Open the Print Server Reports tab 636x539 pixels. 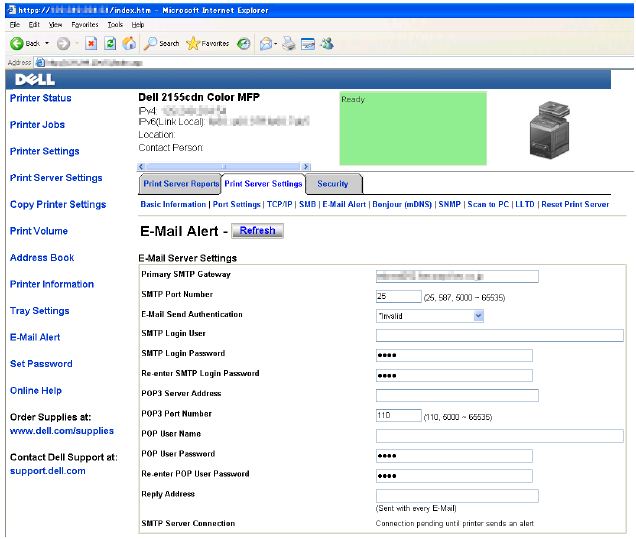181,184
